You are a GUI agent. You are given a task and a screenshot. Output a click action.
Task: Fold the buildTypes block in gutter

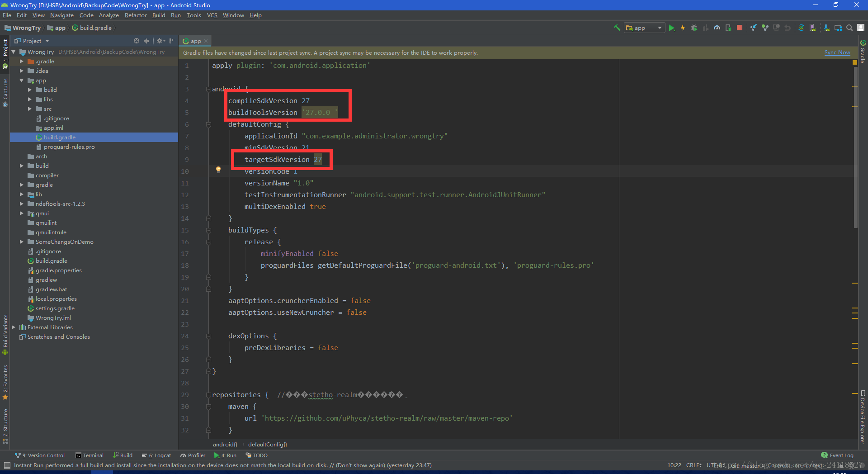coord(208,230)
